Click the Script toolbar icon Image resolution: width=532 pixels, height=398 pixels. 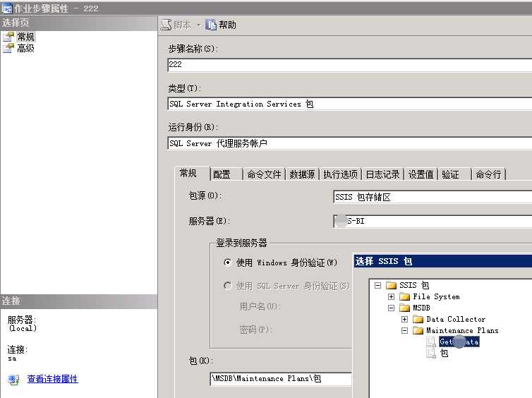click(x=166, y=25)
